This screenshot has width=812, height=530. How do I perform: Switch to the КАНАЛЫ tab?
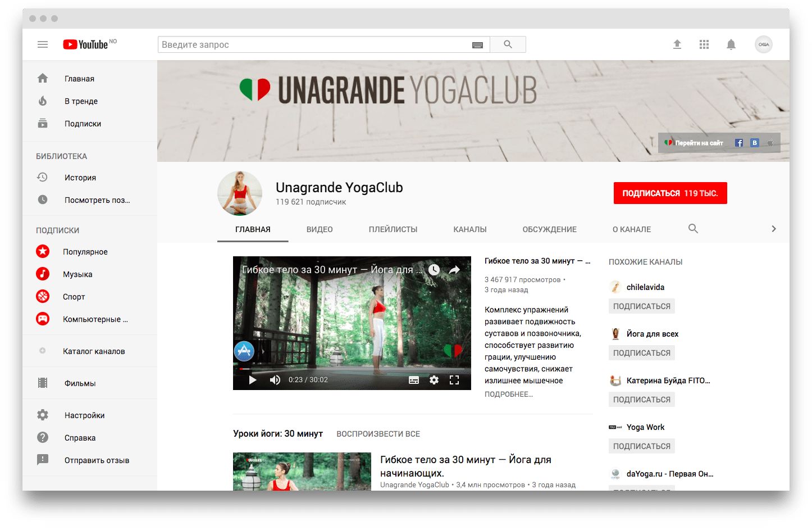pos(470,229)
